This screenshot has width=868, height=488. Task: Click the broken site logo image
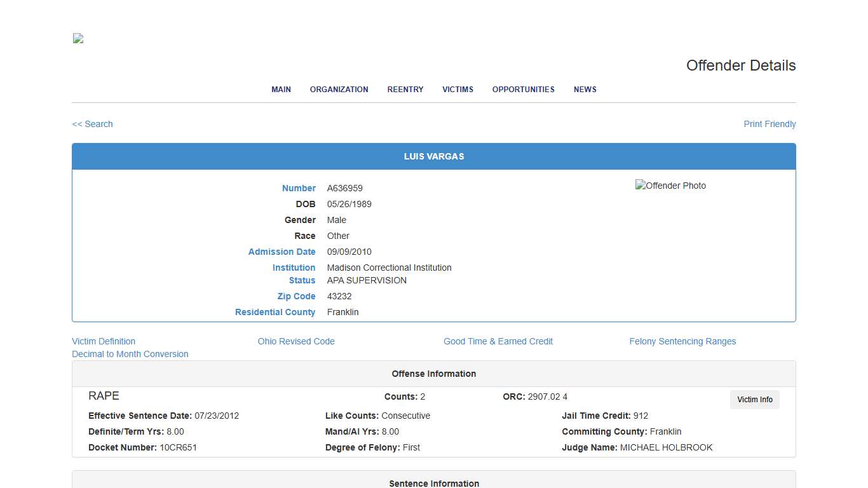tap(78, 38)
